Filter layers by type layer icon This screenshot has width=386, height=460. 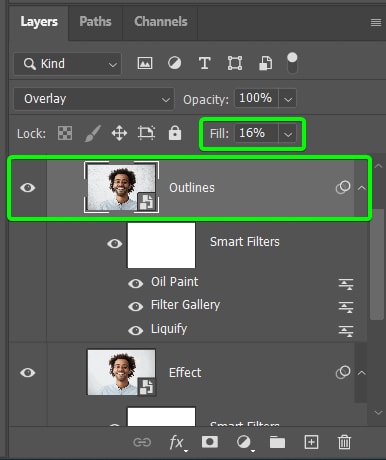(x=205, y=63)
